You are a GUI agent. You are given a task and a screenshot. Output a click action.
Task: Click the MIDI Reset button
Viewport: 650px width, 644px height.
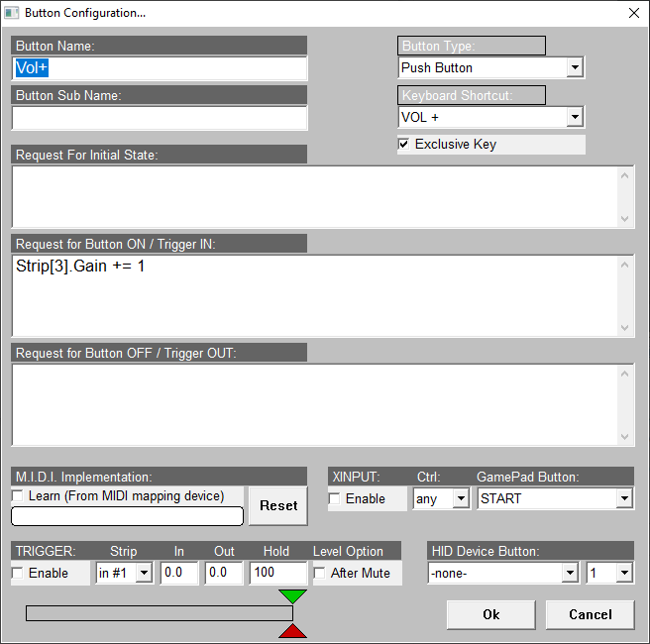[x=278, y=505]
